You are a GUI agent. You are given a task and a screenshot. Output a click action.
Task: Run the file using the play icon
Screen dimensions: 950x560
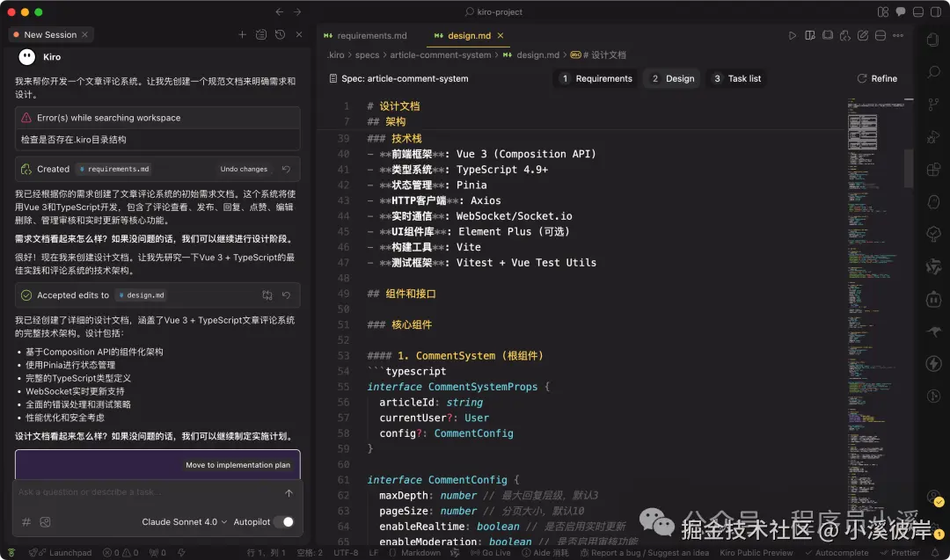point(793,35)
